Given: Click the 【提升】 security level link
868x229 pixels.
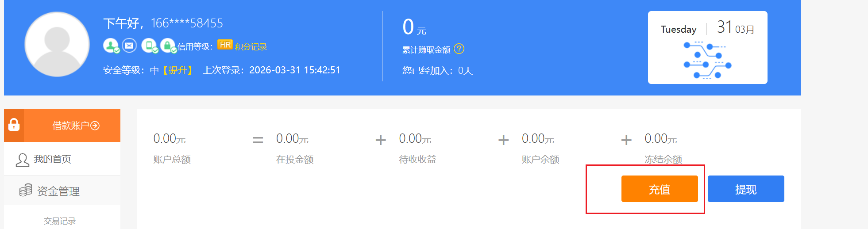Looking at the screenshot, I should 177,70.
